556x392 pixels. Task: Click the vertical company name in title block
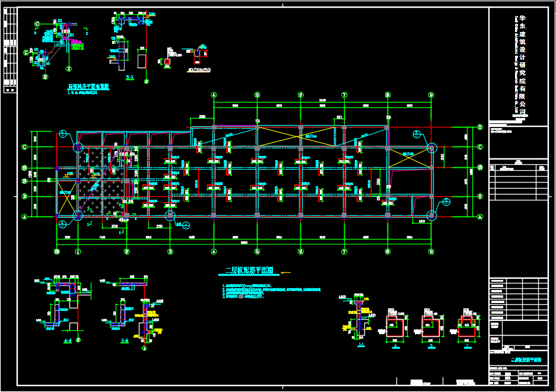(x=523, y=63)
